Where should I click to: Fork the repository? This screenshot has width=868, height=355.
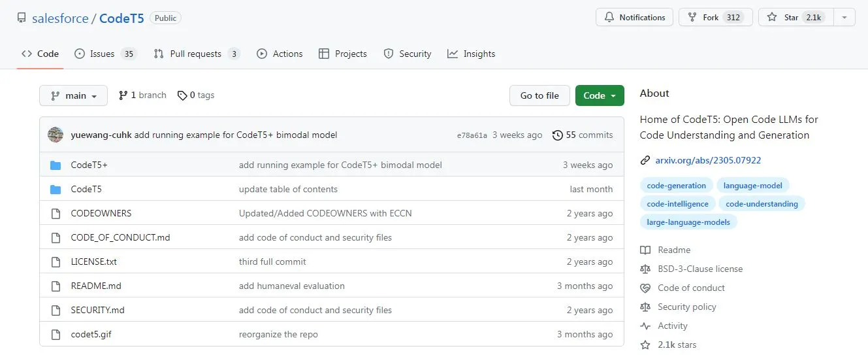(x=715, y=18)
